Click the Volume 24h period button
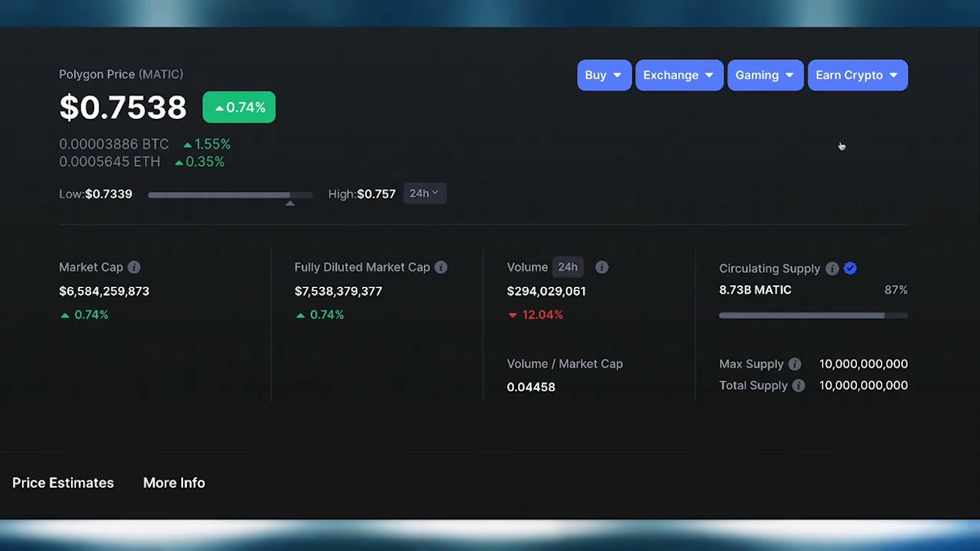 [568, 267]
